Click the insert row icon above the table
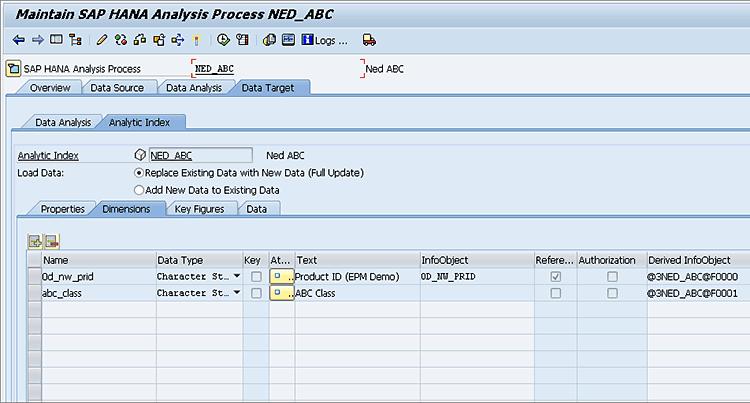Image resolution: width=750 pixels, height=403 pixels. coord(35,242)
